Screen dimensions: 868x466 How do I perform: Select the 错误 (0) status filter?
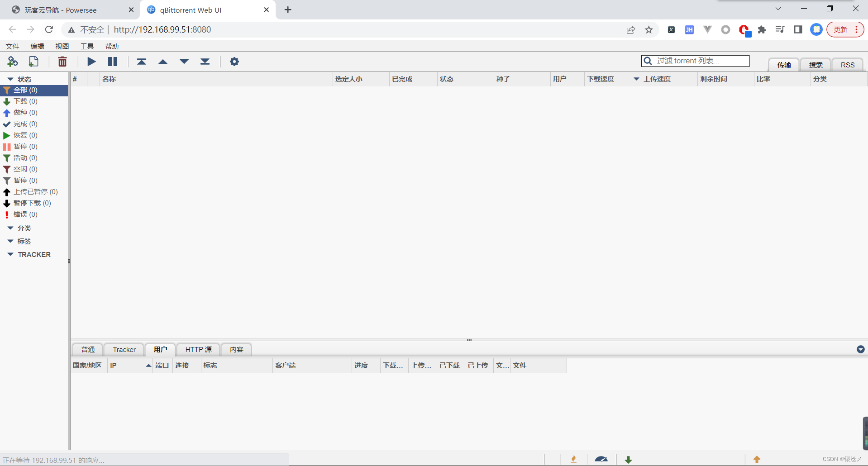click(x=25, y=214)
